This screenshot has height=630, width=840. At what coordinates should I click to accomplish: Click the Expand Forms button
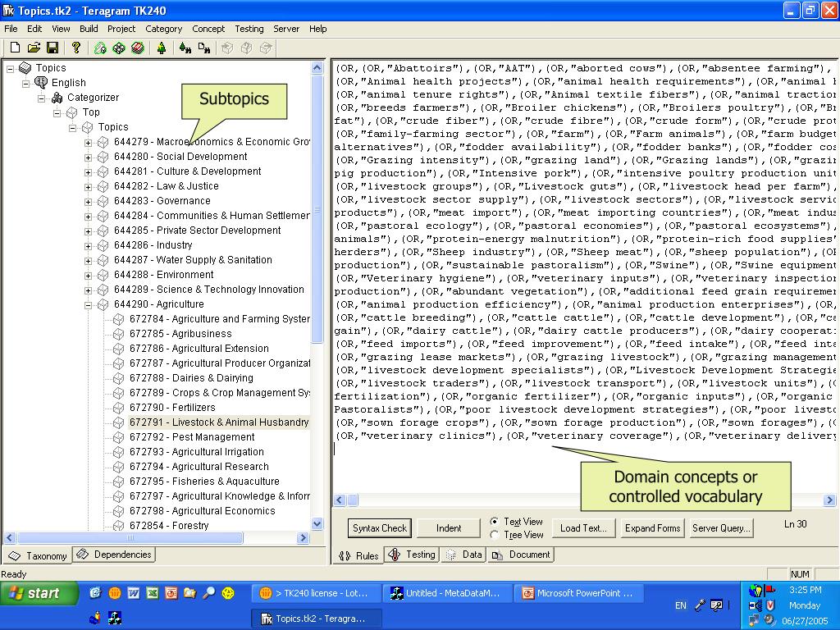652,528
